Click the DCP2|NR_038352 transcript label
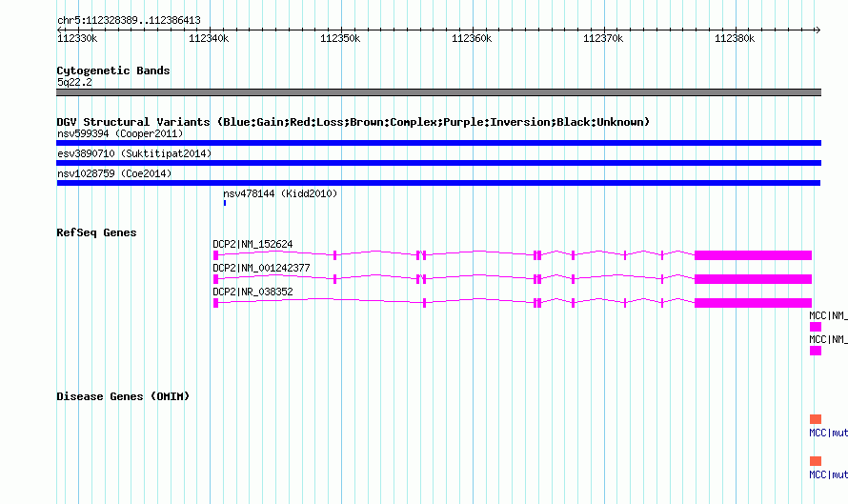This screenshot has height=504, width=848. coord(252,292)
